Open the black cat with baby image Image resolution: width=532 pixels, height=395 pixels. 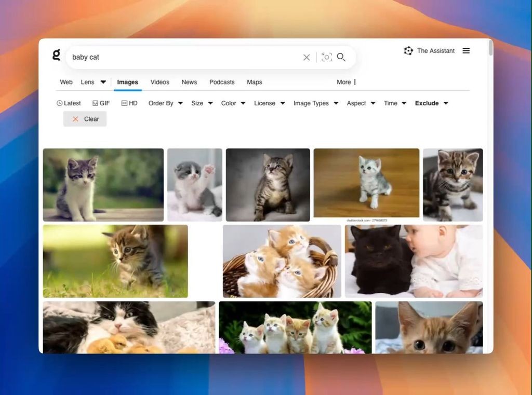(414, 261)
